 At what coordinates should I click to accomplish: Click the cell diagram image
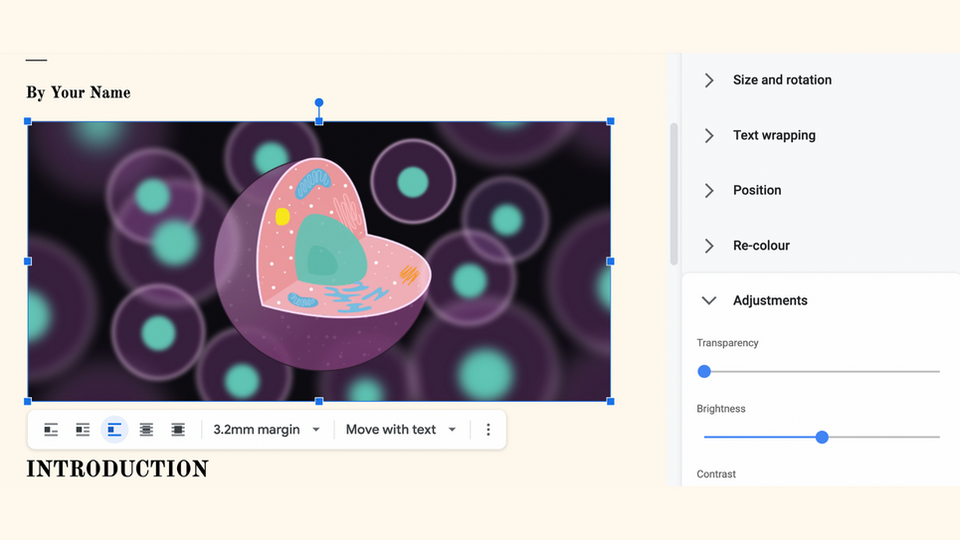click(319, 261)
